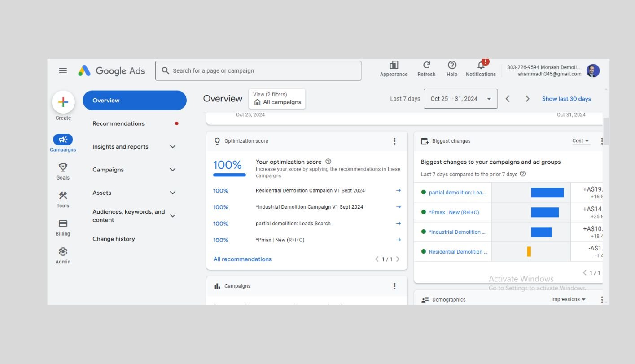Open *Pmax | New (R+I+O) in Biggest changes
635x364 pixels.
(x=454, y=212)
